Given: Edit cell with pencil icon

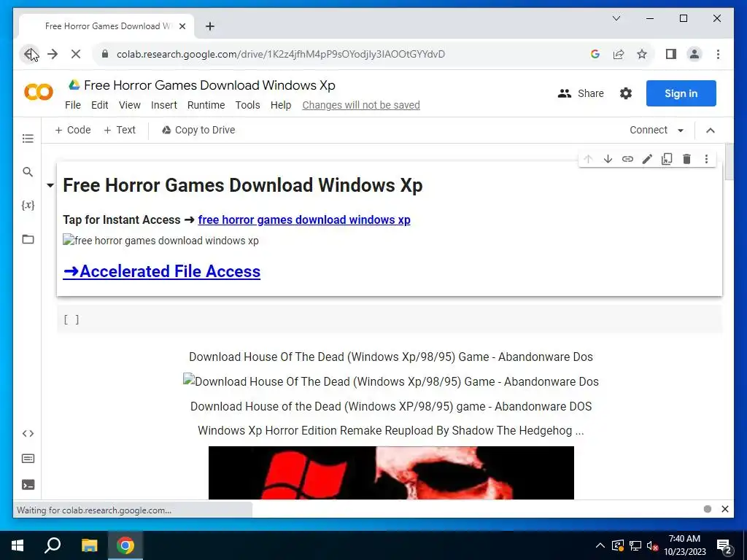Looking at the screenshot, I should pos(647,159).
